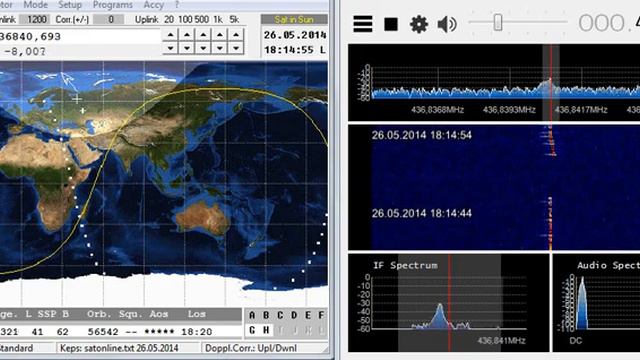Select satellite letter H
Screen dimensions: 640x360
pyautogui.click(x=266, y=330)
